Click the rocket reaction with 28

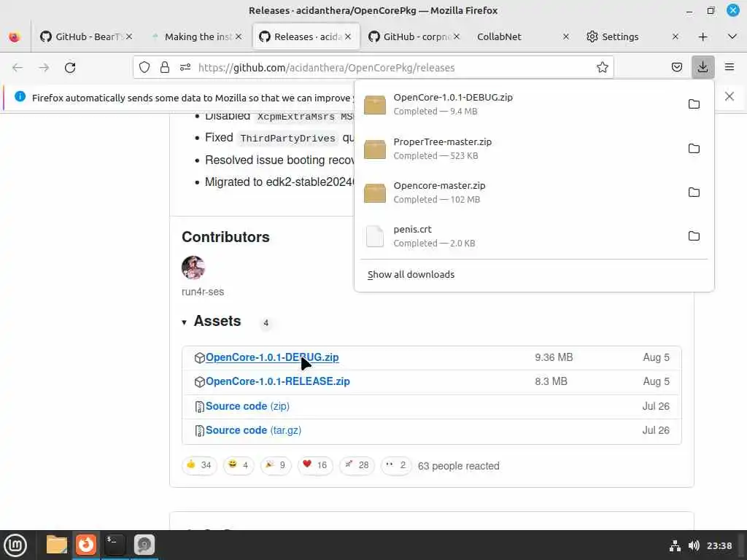[x=357, y=464]
